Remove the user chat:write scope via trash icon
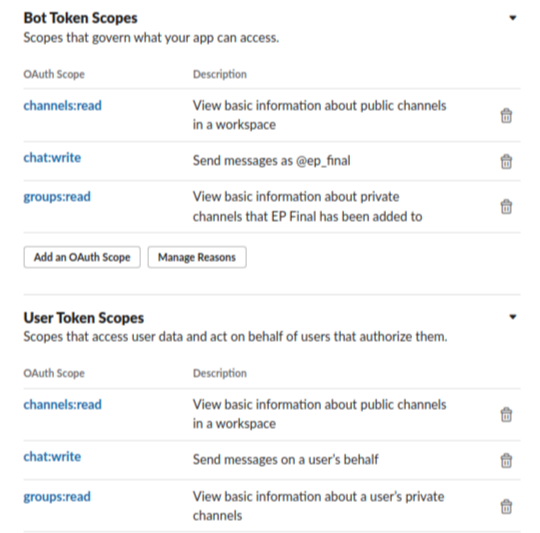This screenshot has width=540, height=533. pos(506,460)
